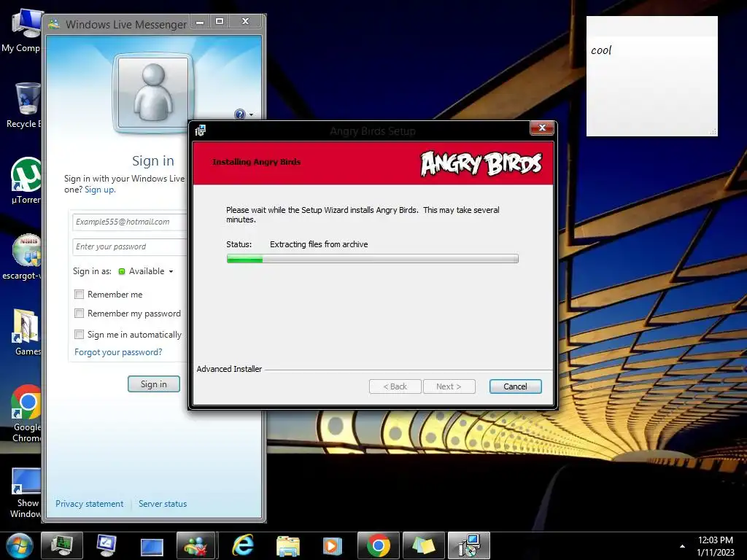This screenshot has width=747, height=560.
Task: Launch the Google Chrome desktop shortcut
Action: 26,413
